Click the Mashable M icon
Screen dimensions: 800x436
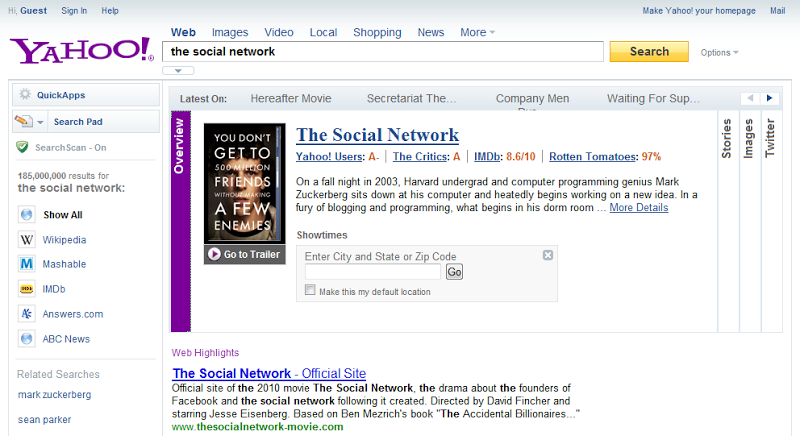[27, 264]
